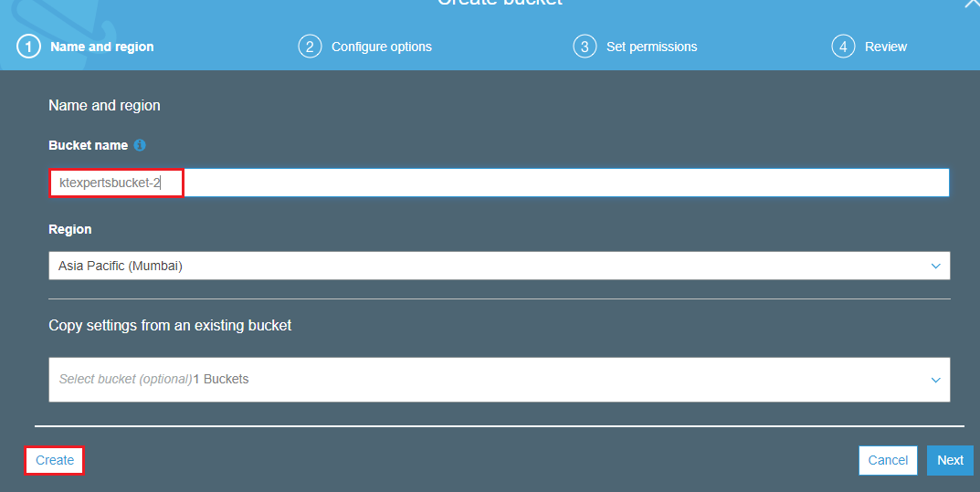This screenshot has height=492, width=980.
Task: Focus the Bucket name text field
Action: (x=548, y=183)
